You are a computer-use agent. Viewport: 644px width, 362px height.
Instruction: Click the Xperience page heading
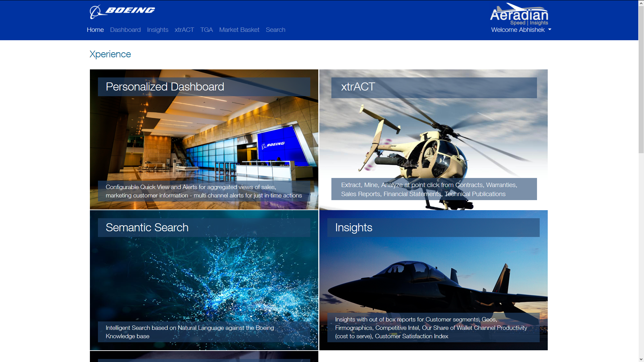110,54
